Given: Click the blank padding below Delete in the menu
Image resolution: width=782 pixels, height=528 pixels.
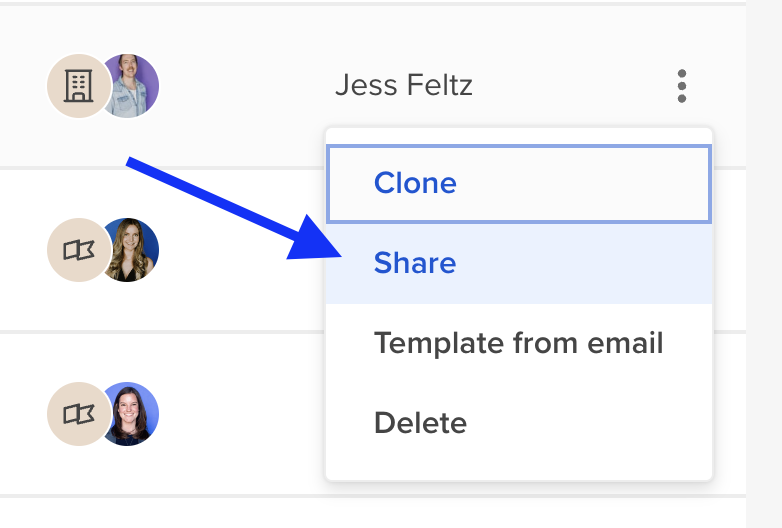Looking at the screenshot, I should coord(519,471).
